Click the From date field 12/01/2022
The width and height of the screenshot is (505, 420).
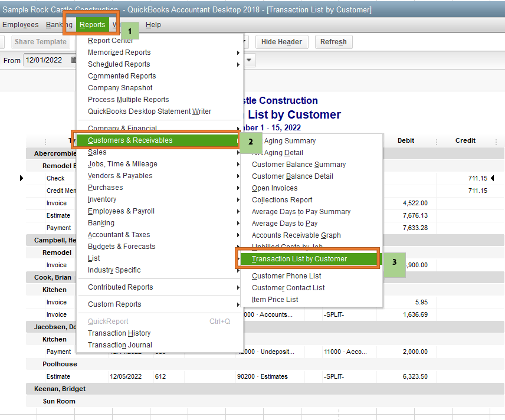coord(47,60)
